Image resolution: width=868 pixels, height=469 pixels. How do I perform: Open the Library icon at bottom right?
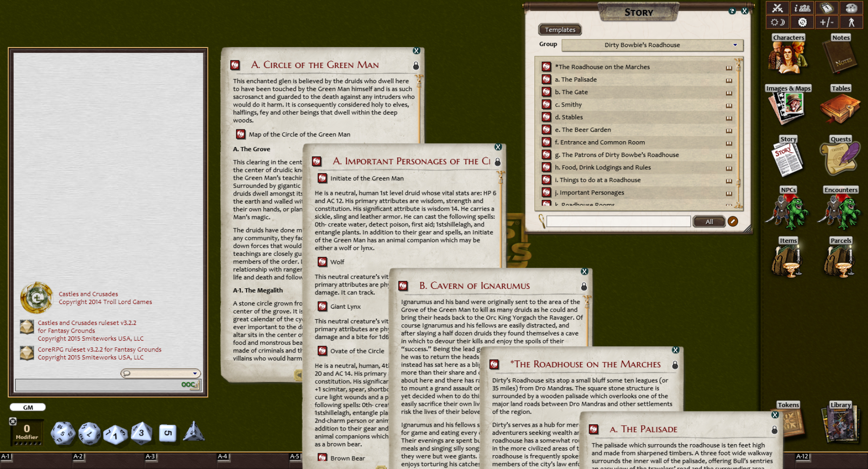click(840, 425)
